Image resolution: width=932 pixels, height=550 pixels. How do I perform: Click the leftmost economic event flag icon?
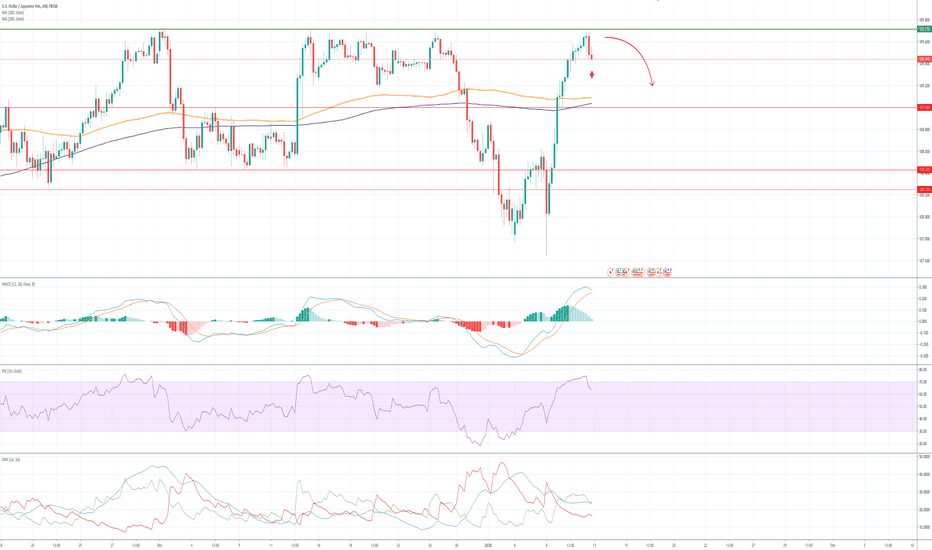612,270
